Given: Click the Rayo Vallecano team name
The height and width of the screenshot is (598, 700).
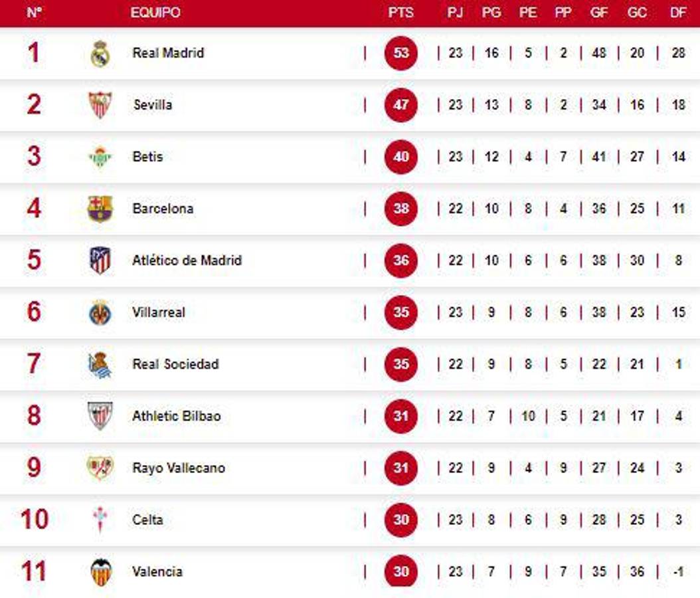Looking at the screenshot, I should coord(179,468).
